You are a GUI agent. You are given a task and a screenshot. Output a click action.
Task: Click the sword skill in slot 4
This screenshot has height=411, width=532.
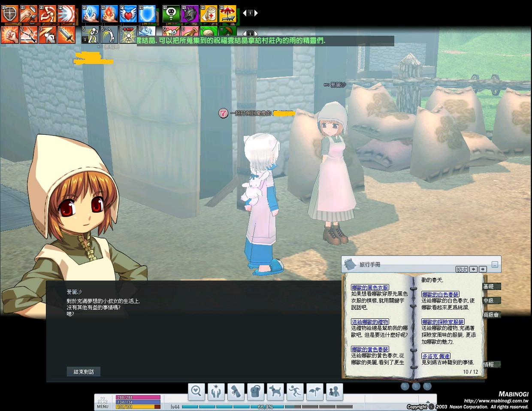tap(66, 35)
